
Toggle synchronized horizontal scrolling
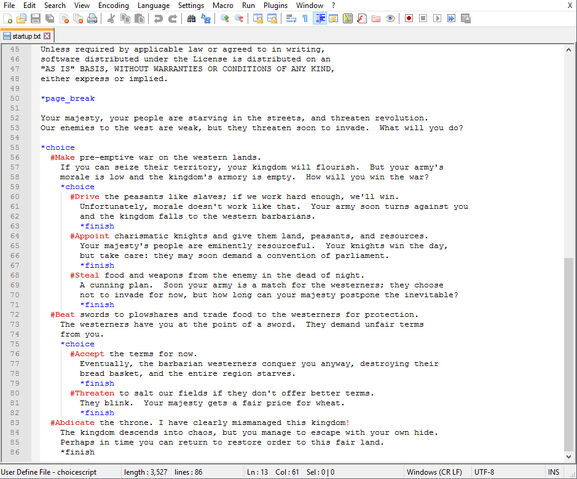coord(272,18)
